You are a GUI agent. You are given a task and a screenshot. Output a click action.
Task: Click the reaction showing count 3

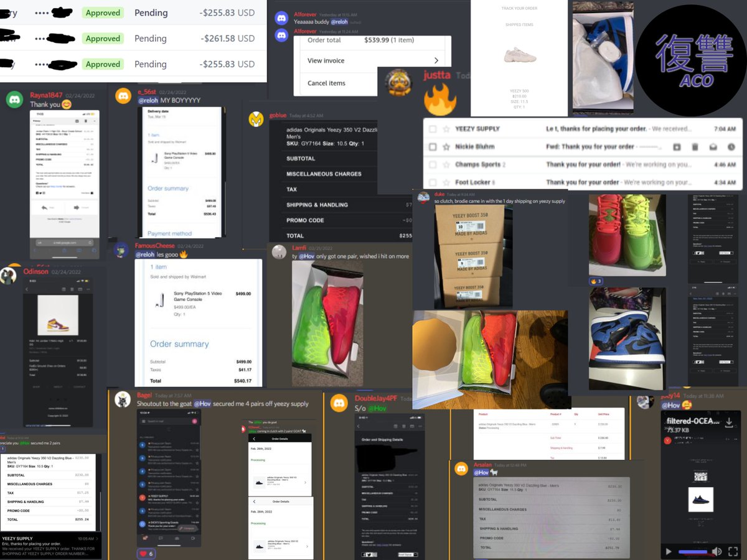[x=597, y=281]
